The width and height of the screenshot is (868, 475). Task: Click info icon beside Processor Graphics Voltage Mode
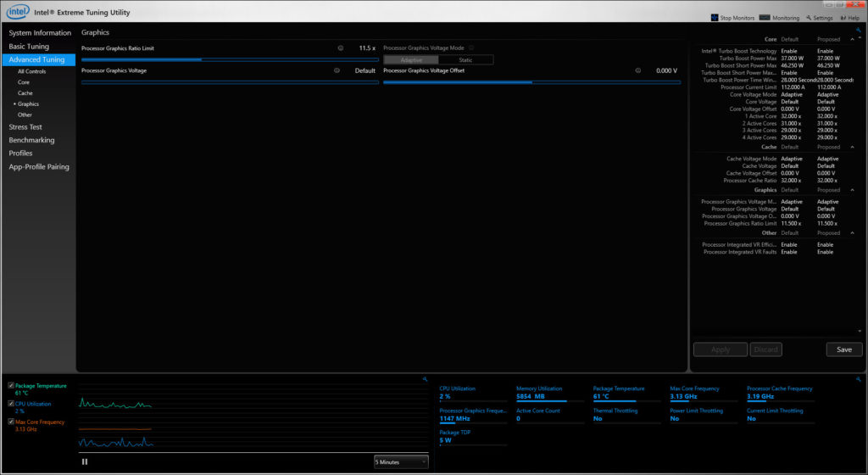[x=471, y=47]
